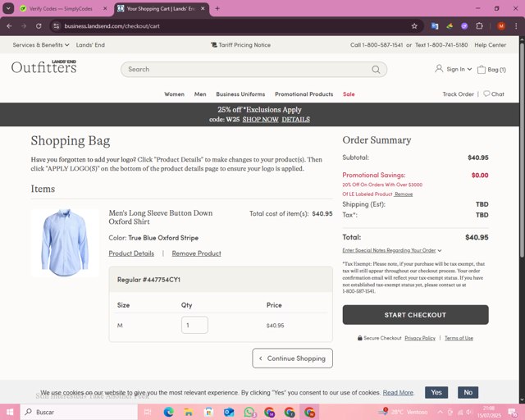Open the tab search dropdown arrow
This screenshot has width=525, height=420.
(x=8, y=8)
